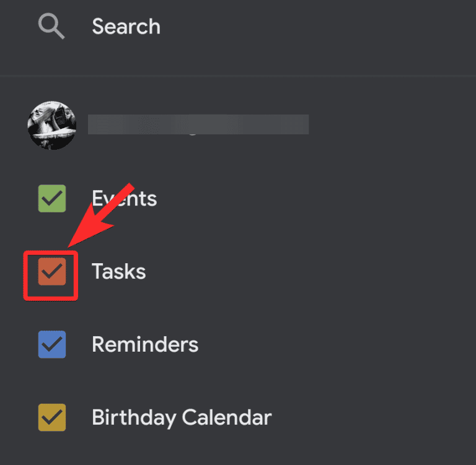The height and width of the screenshot is (465, 476).
Task: Uncheck the Tasks checkbox
Action: point(52,272)
